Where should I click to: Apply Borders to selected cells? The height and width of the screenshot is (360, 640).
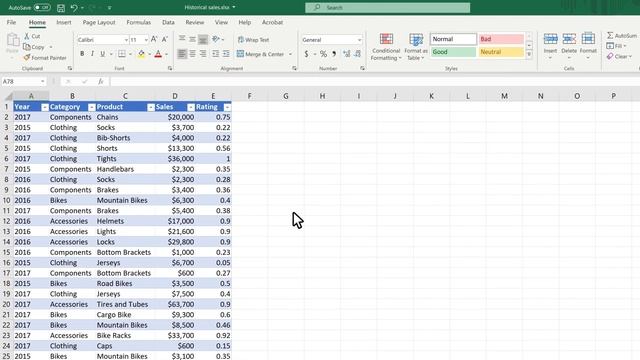pos(122,54)
